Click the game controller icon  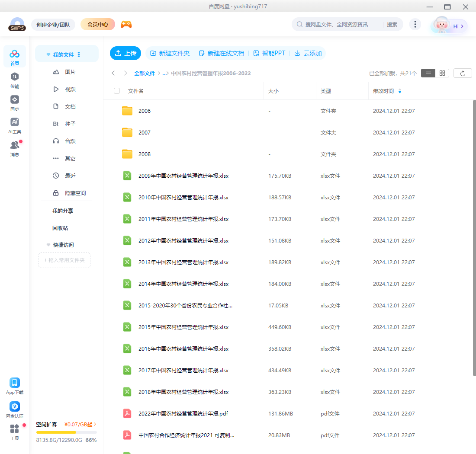coord(126,24)
